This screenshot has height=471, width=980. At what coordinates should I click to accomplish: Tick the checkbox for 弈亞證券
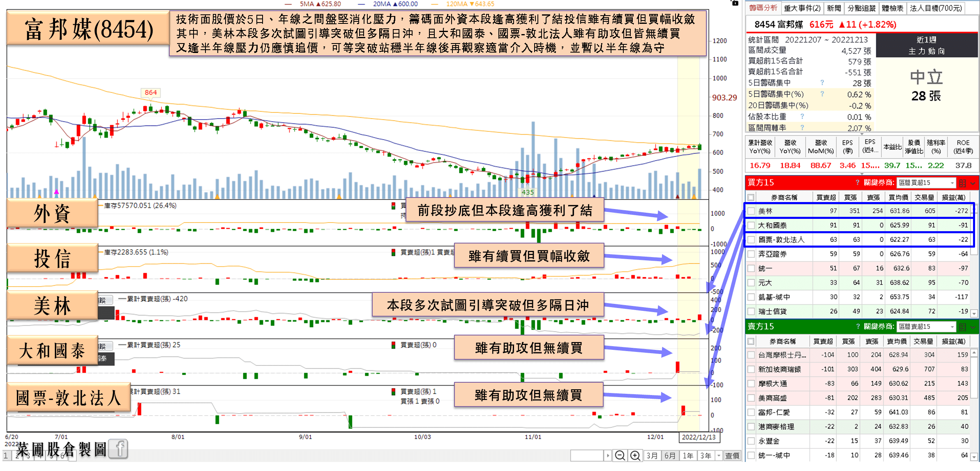coord(751,254)
